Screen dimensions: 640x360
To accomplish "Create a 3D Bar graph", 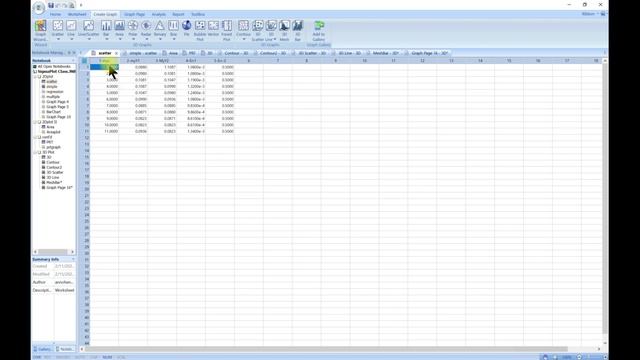I will (x=298, y=30).
